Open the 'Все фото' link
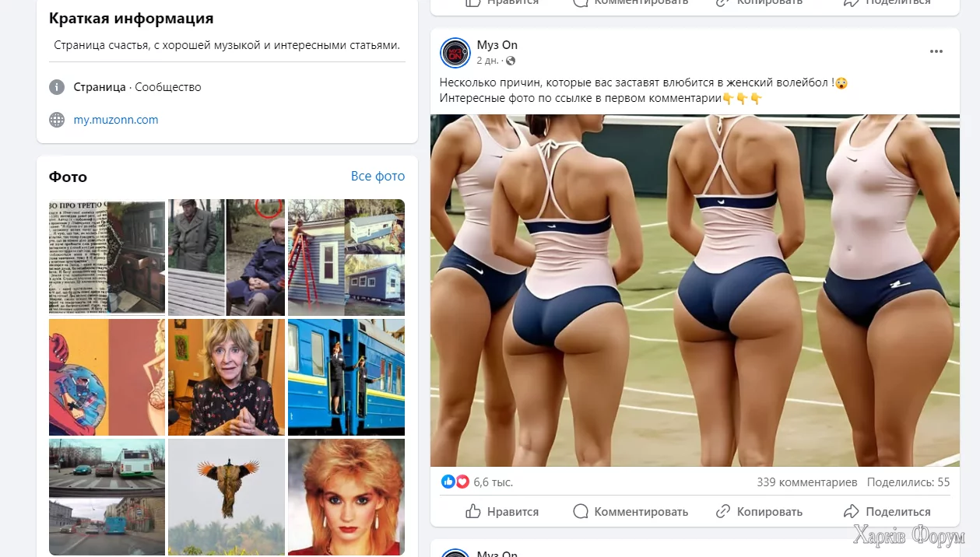This screenshot has height=557, width=980. [378, 176]
